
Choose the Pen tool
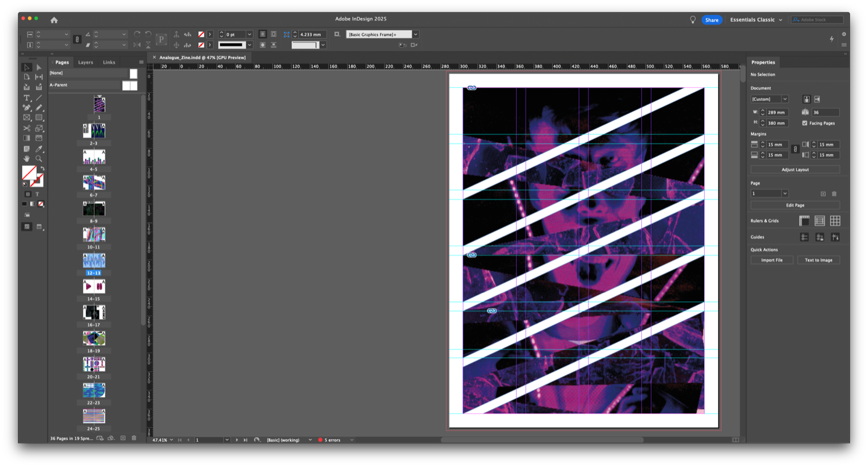point(27,108)
